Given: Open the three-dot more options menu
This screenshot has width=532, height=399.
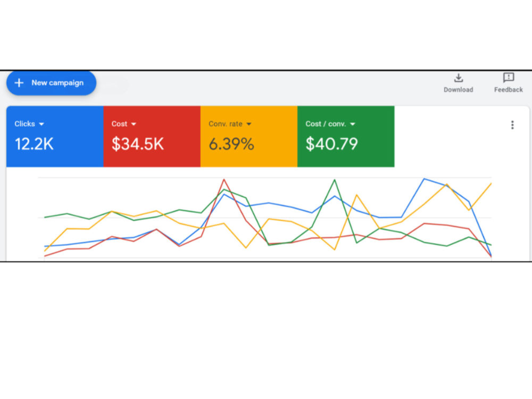Looking at the screenshot, I should pos(512,125).
